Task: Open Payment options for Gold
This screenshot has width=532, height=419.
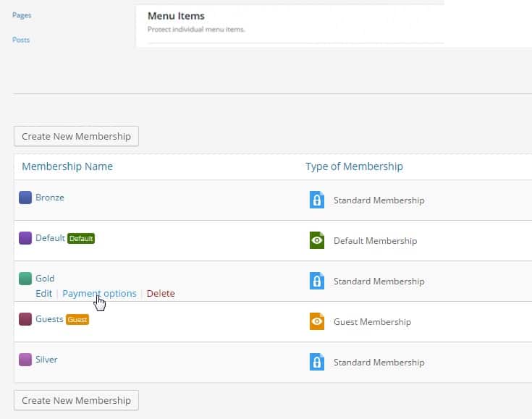Action: 99,294
